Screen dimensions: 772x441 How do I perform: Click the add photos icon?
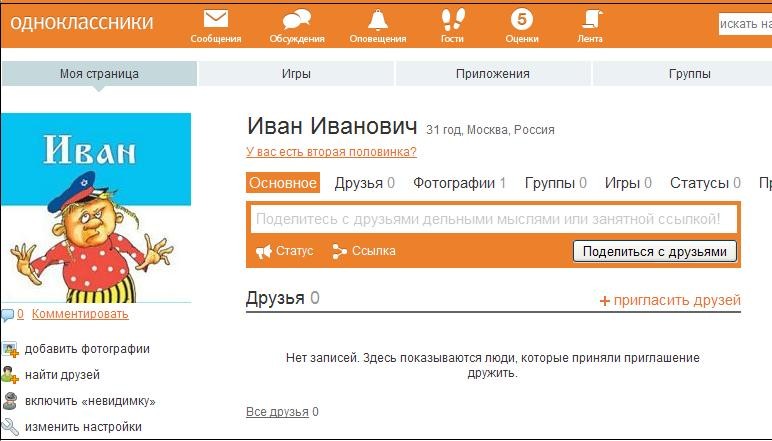tap(10, 349)
